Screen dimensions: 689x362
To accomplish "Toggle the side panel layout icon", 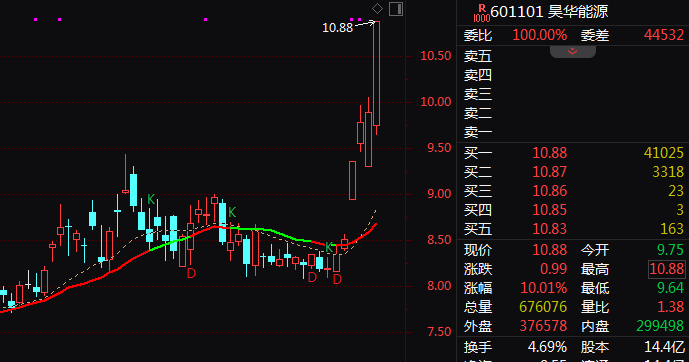I will click(x=396, y=9).
